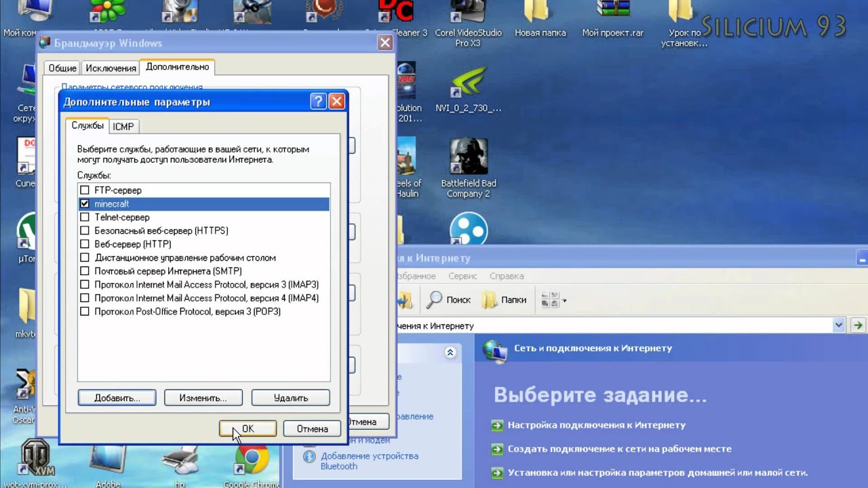Enable the FTP-сервер service checkbox

(x=85, y=190)
